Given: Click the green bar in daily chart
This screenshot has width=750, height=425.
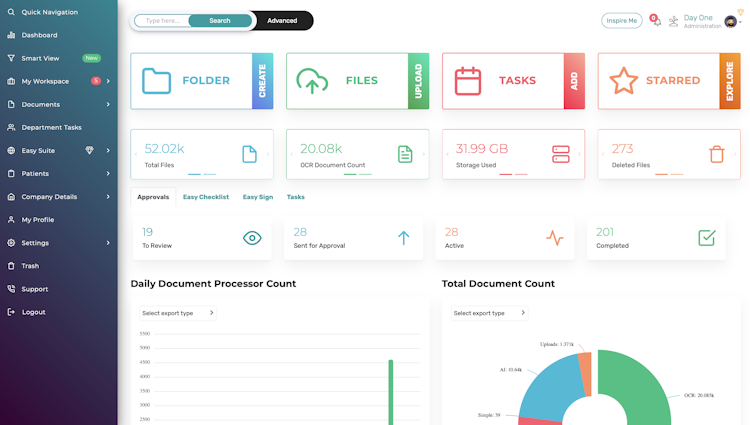Looking at the screenshot, I should (391, 392).
